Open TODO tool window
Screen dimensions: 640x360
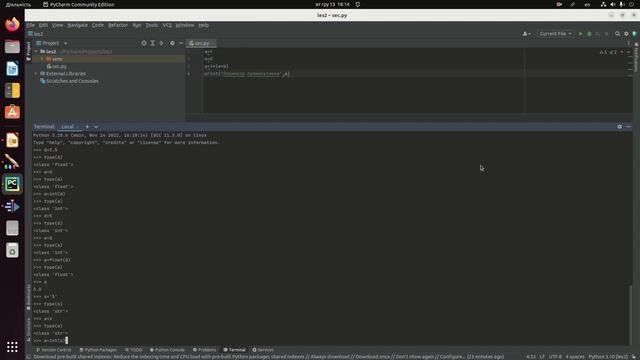pyautogui.click(x=133, y=350)
